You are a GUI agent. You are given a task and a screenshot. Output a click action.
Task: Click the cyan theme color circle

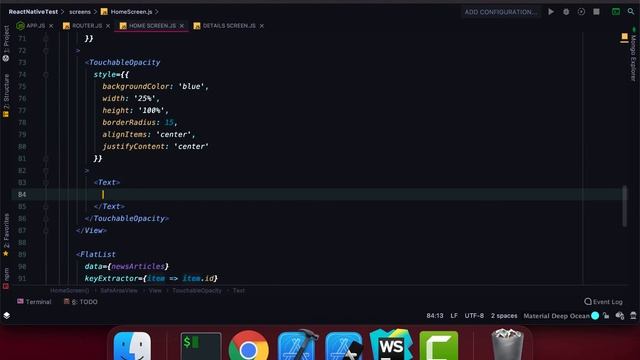(x=595, y=316)
